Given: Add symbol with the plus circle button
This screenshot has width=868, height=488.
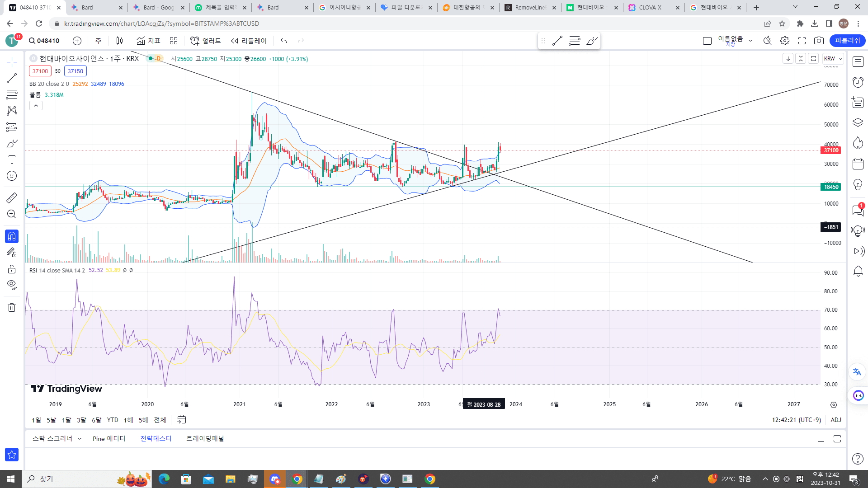Looking at the screenshot, I should coord(77,41).
